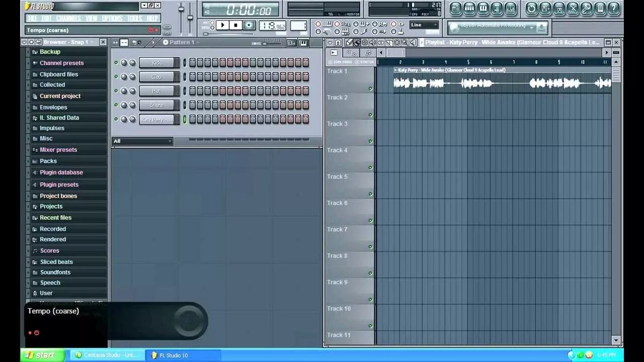Select the Kick channel button
This screenshot has height=362, width=644.
pos(157,63)
